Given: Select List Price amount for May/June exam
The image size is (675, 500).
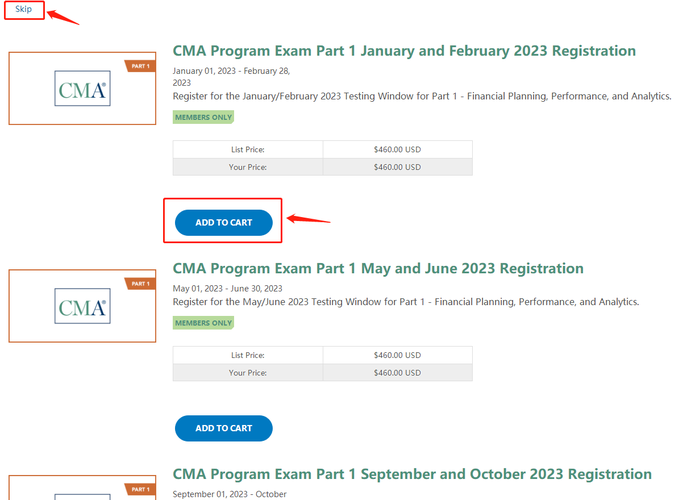Looking at the screenshot, I should click(397, 355).
